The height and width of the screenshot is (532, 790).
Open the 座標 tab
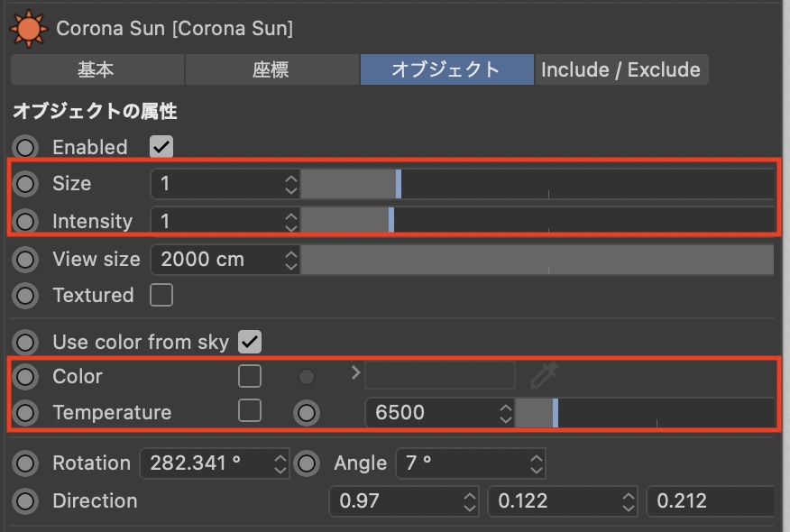tap(271, 70)
